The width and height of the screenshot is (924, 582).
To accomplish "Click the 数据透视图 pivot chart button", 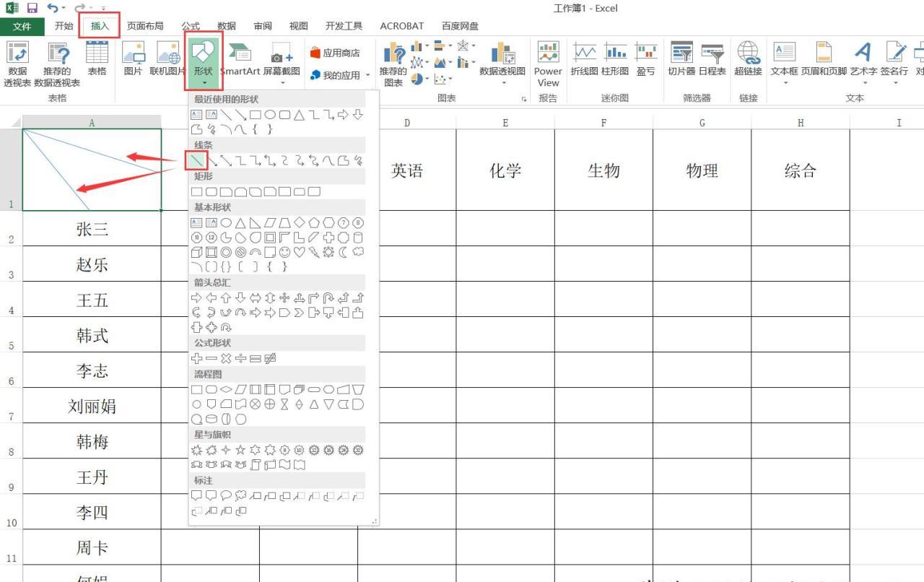I will pos(502,64).
